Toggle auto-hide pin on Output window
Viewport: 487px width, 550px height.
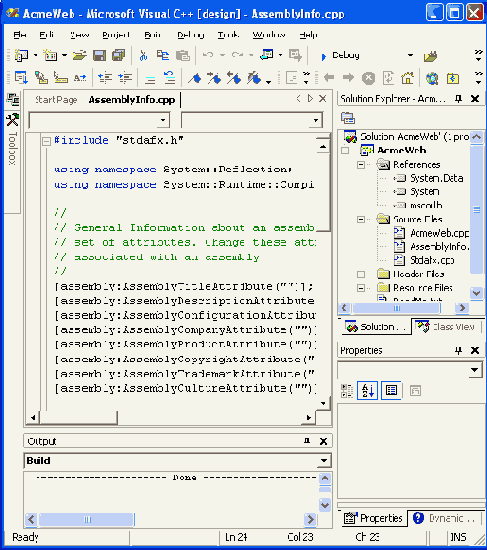tap(307, 441)
